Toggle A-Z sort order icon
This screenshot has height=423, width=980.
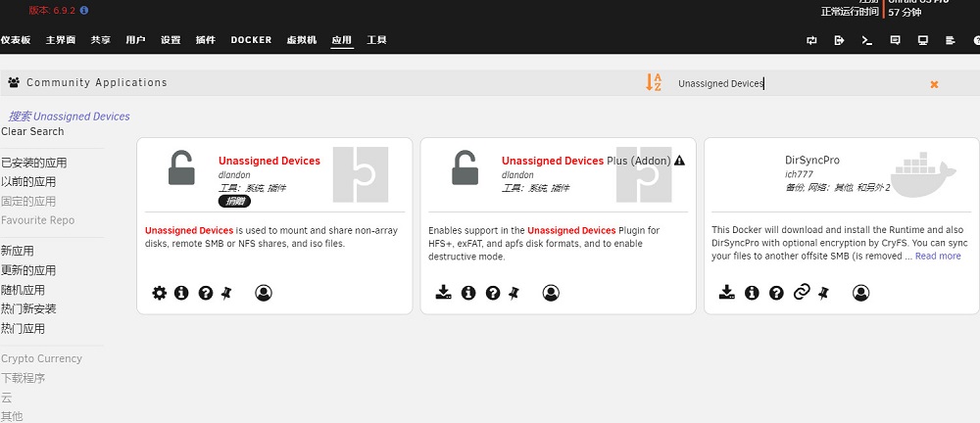(x=654, y=82)
